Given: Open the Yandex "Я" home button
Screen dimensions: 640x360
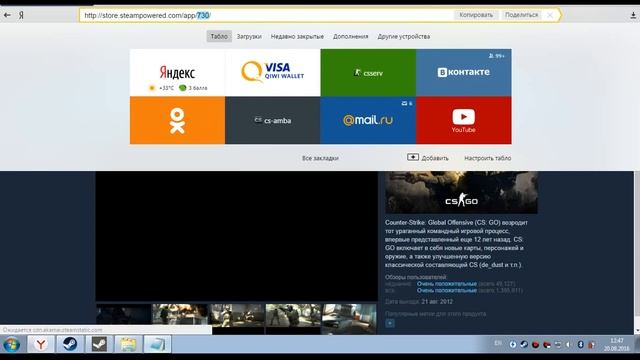Looking at the screenshot, I should point(21,15).
